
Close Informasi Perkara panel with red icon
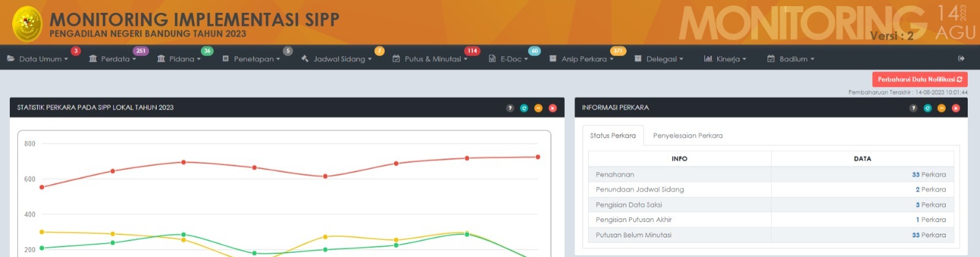956,108
